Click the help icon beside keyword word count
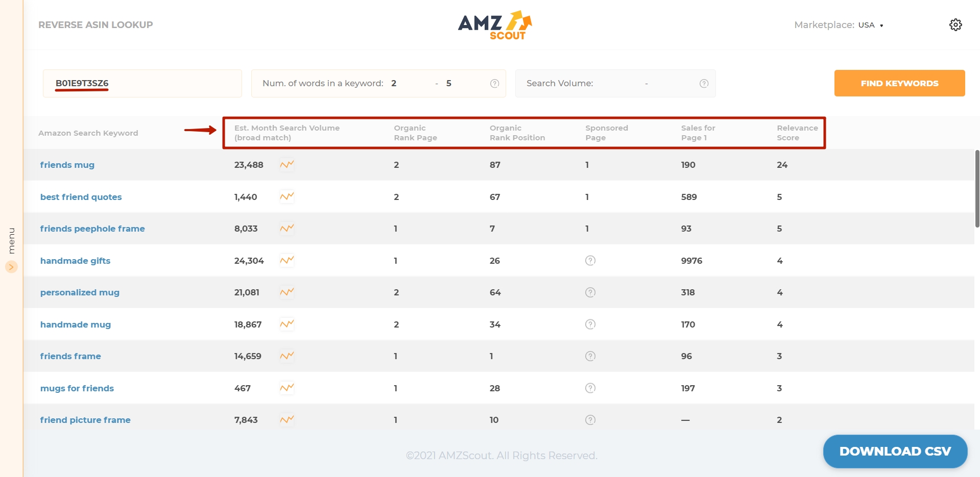This screenshot has height=477, width=980. (x=494, y=83)
